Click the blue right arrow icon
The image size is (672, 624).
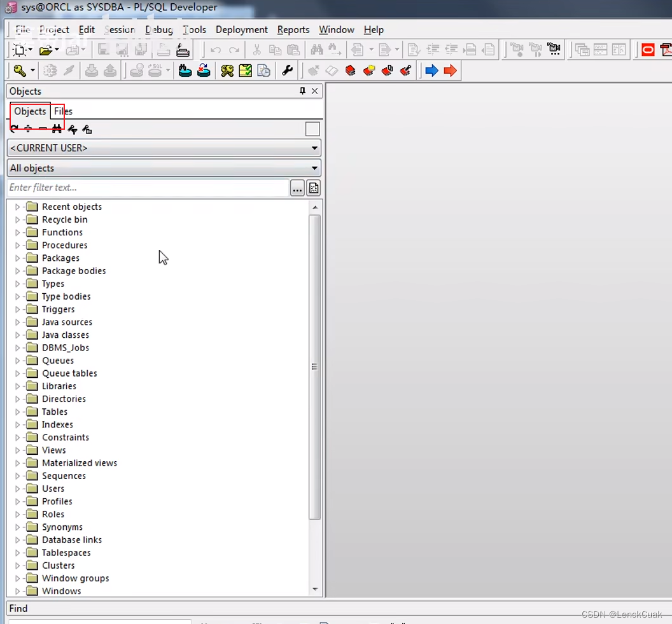[431, 71]
